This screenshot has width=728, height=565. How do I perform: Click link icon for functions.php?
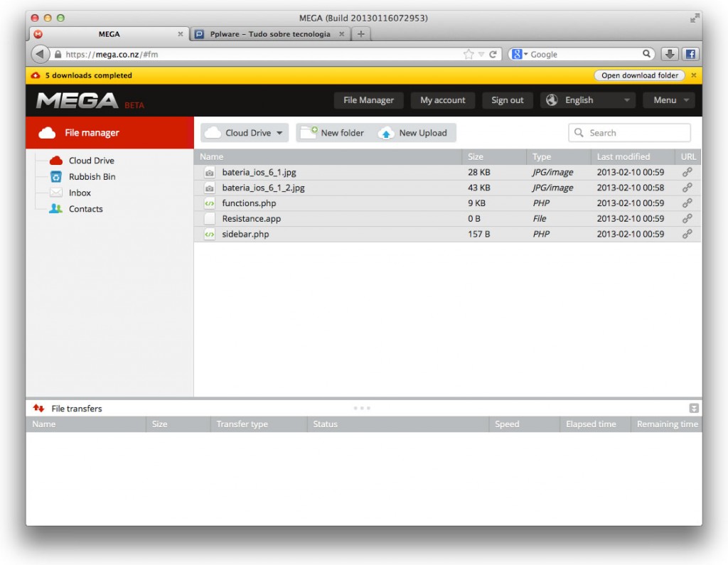click(687, 203)
